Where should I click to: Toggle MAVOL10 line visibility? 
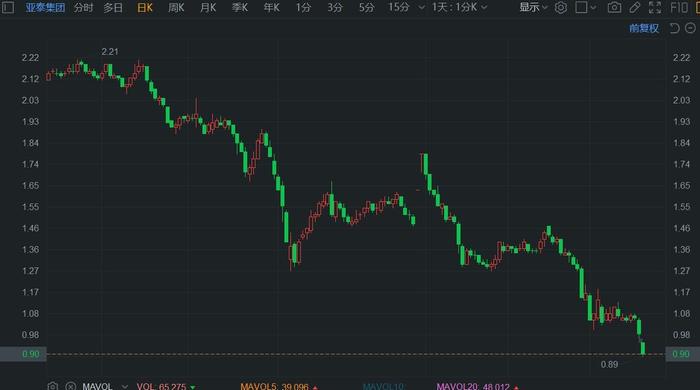click(x=383, y=386)
